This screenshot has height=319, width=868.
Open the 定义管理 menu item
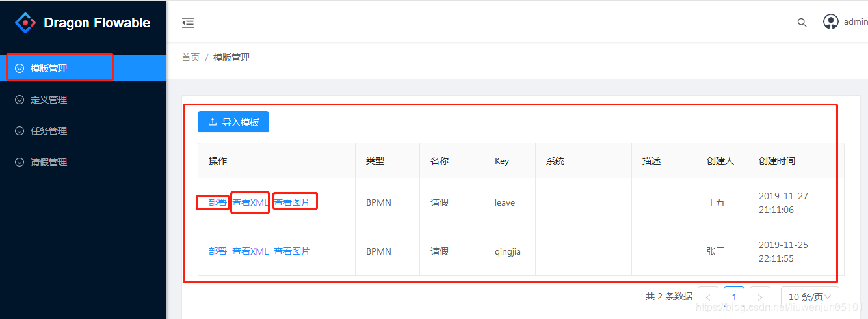point(83,100)
